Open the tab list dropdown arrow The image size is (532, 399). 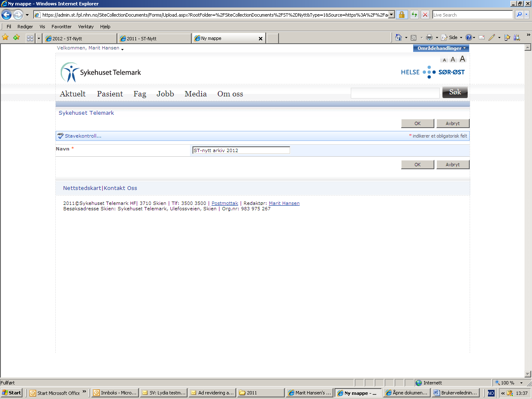click(x=39, y=38)
